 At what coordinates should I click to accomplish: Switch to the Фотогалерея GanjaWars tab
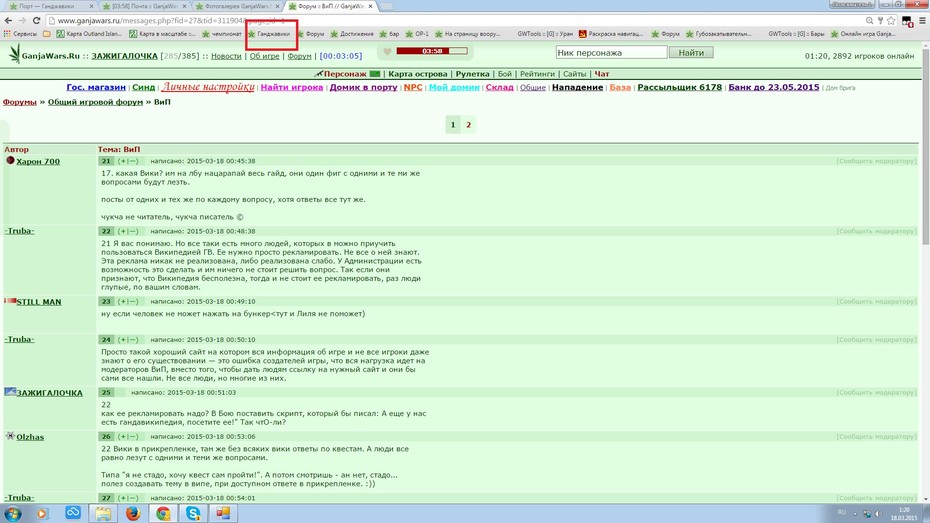(237, 6)
